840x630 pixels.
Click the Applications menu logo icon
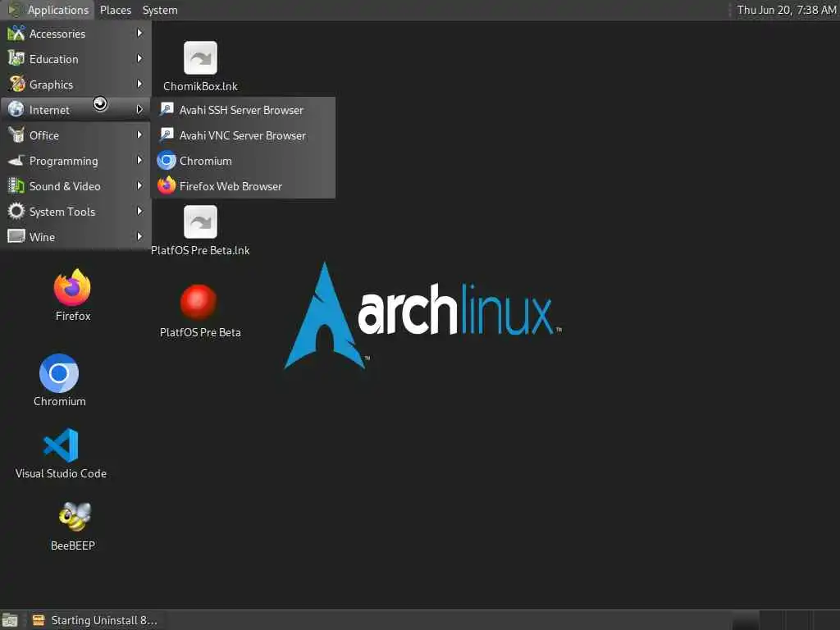click(15, 10)
